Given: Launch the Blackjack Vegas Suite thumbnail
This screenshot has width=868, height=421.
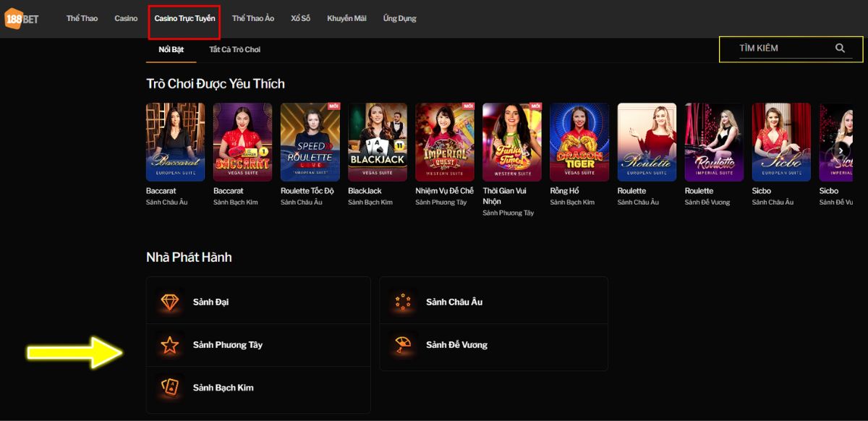Looking at the screenshot, I should click(x=378, y=142).
